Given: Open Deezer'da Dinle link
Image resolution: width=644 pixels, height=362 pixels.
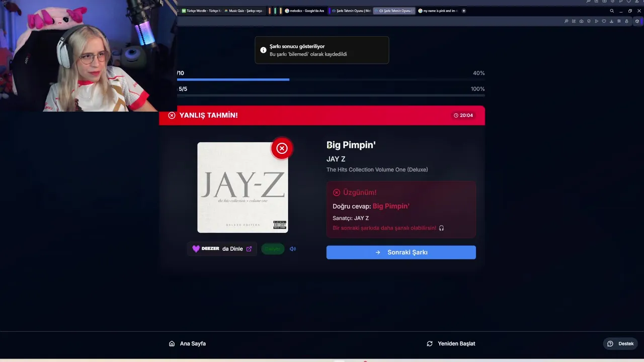Looking at the screenshot, I should click(222, 249).
